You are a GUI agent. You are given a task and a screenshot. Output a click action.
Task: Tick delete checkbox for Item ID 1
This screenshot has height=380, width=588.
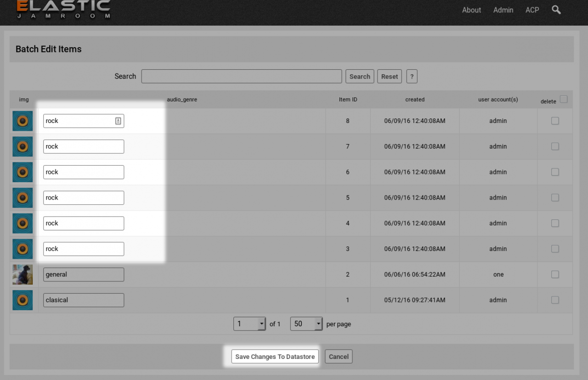click(555, 300)
